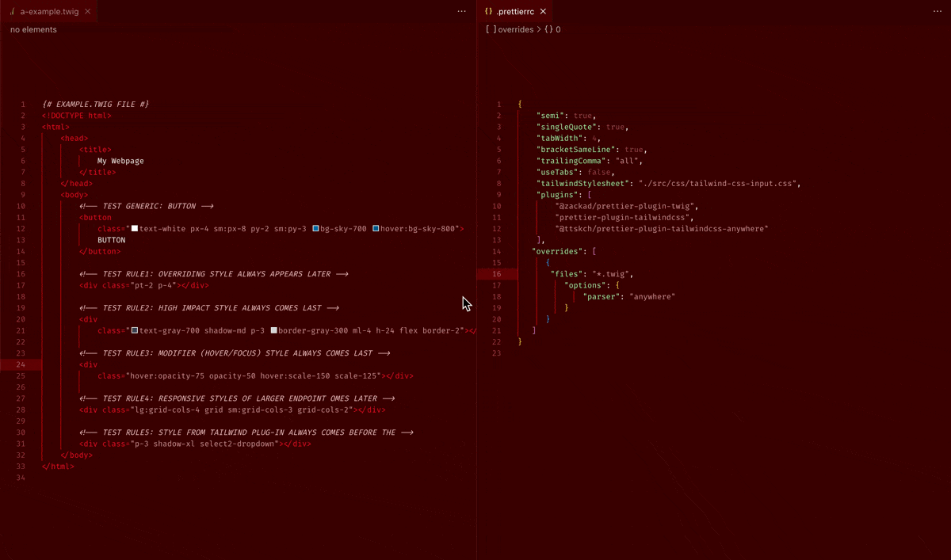Click the 'no elements' breadcrumb in left editor
Screen dimensions: 951x560
point(33,29)
